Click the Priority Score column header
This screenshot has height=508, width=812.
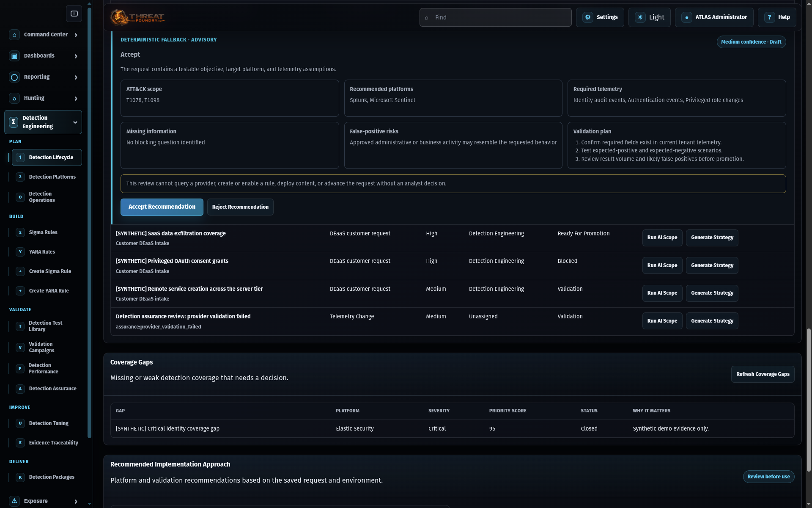point(507,411)
